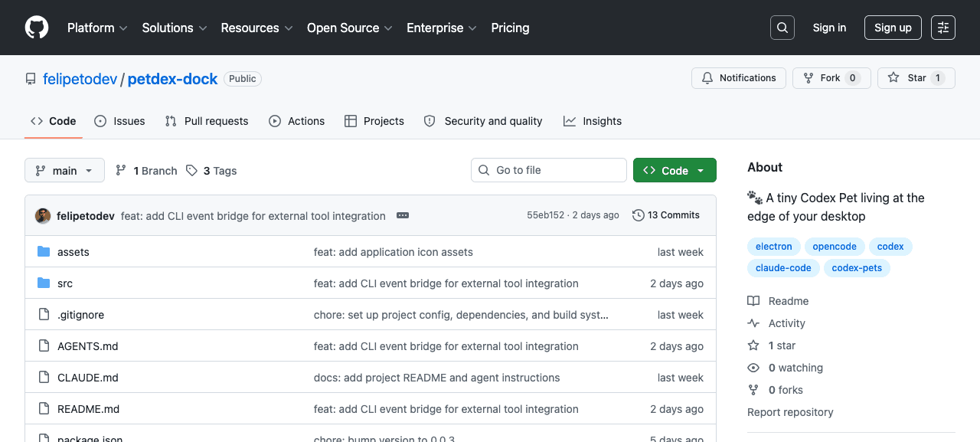980x442 pixels.
Task: Click the Sign up button
Action: (x=893, y=28)
